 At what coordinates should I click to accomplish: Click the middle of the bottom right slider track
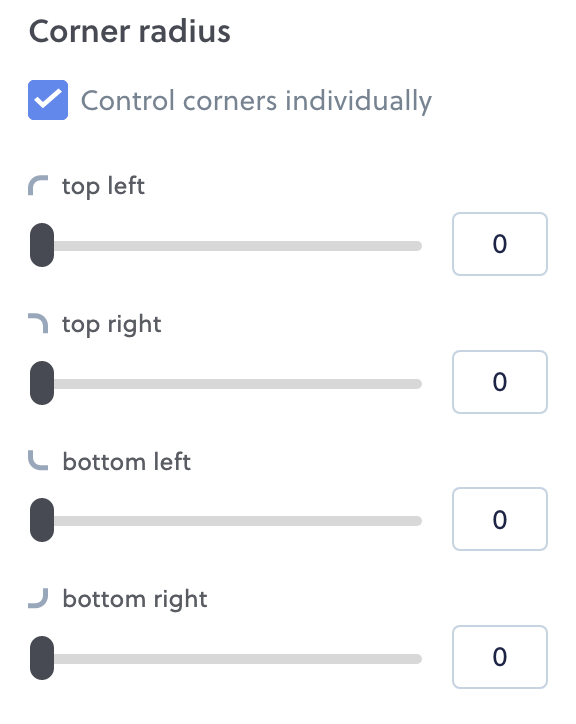[226, 658]
